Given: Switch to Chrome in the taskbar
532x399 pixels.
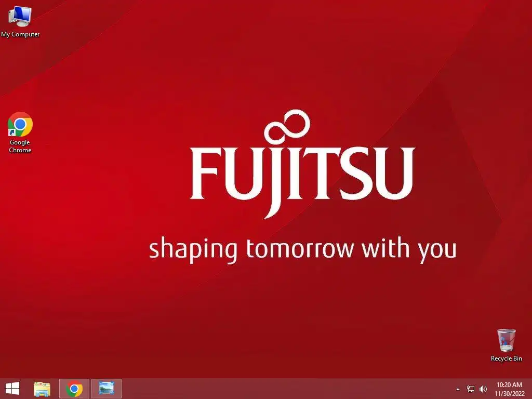Looking at the screenshot, I should (74, 389).
